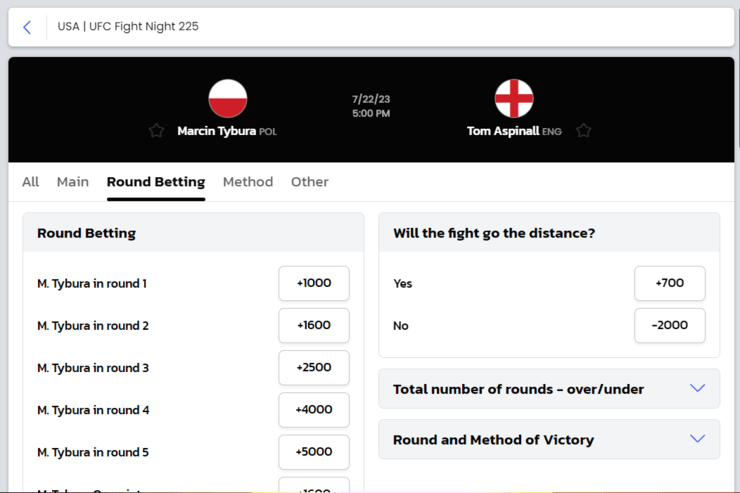Collapse the Round Betting section header

[193, 233]
